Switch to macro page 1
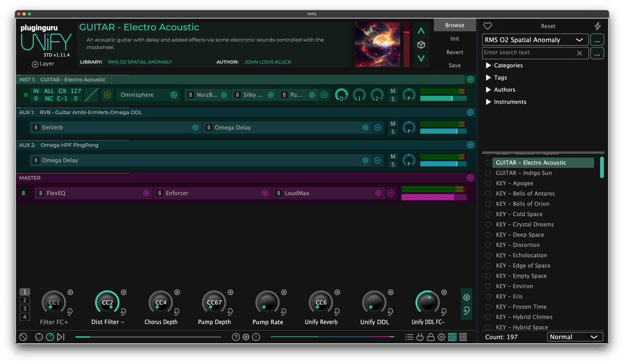624x364 pixels. click(x=25, y=292)
